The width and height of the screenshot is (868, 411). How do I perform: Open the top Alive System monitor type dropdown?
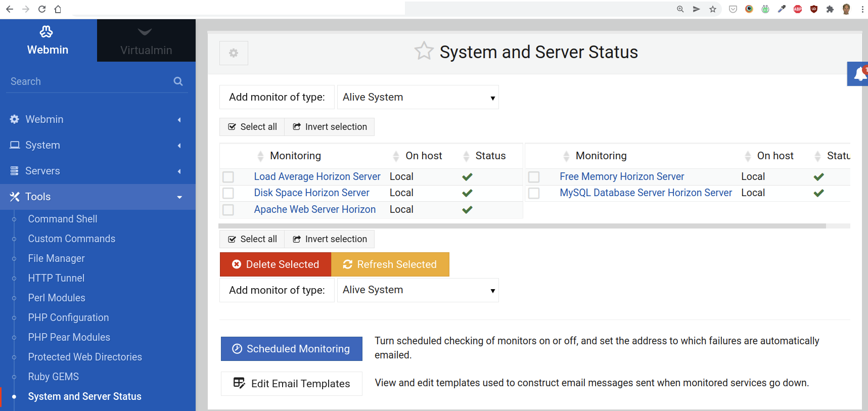point(418,97)
